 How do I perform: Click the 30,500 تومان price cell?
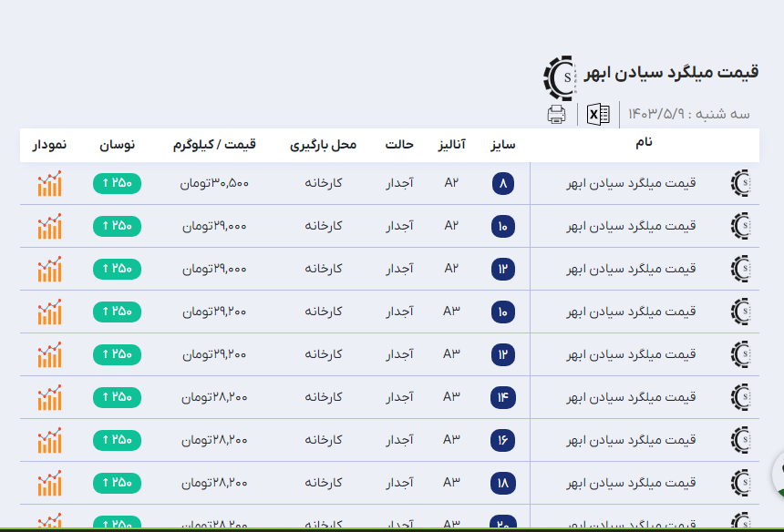pyautogui.click(x=214, y=183)
